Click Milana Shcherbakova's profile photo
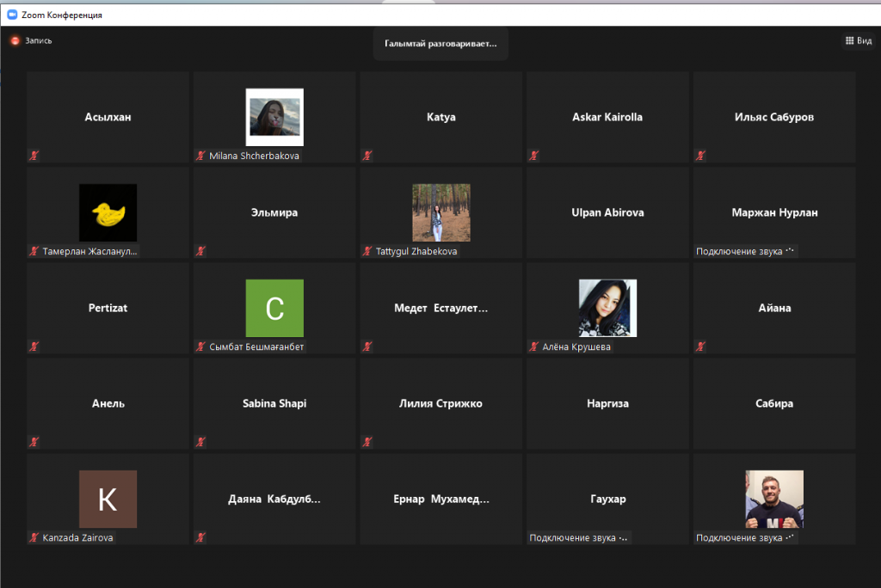This screenshot has height=588, width=881. point(274,117)
